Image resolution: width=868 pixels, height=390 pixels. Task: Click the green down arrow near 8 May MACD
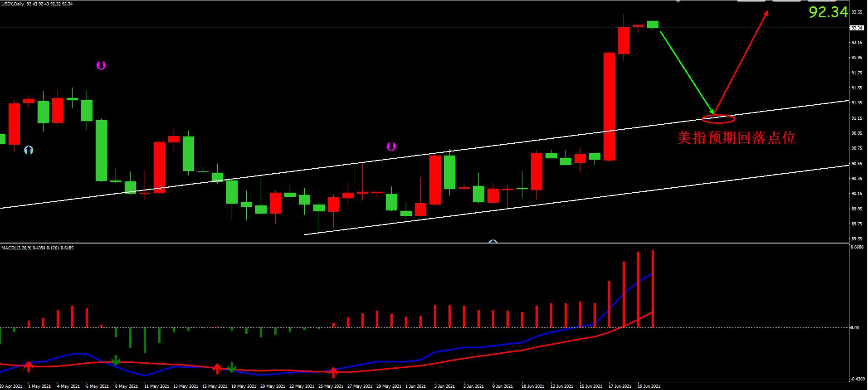click(x=116, y=361)
